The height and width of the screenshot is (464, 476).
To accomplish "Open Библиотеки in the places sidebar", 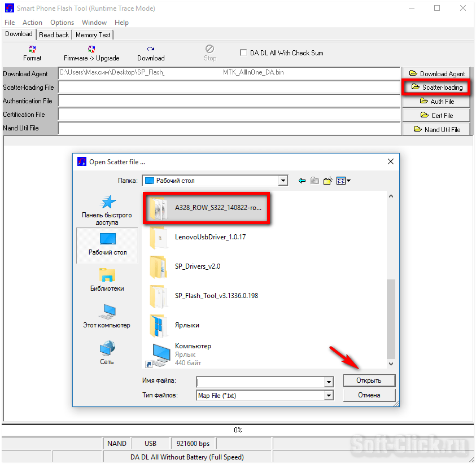I will coord(107,279).
